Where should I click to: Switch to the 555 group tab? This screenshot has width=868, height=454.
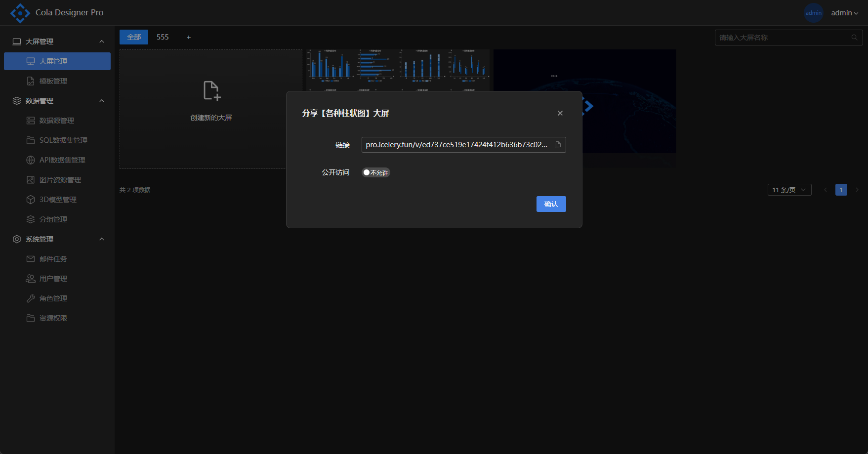click(163, 37)
